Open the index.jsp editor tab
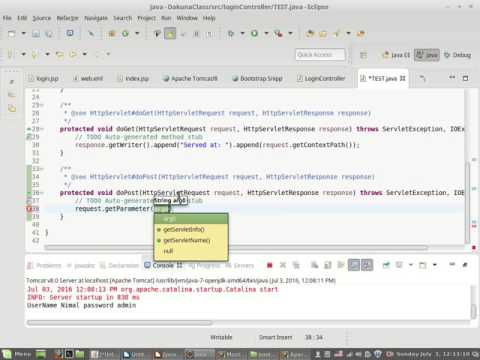480x360 pixels. click(x=133, y=79)
